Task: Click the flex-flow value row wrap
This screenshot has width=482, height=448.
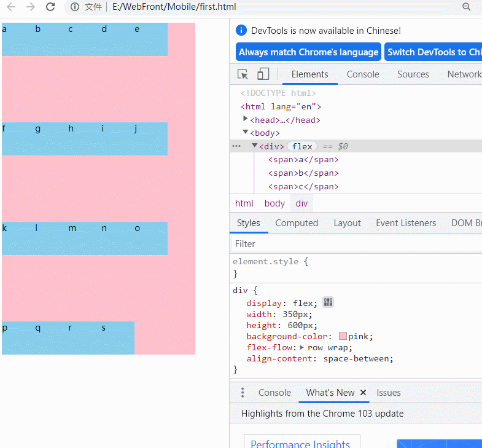Action: coord(328,347)
